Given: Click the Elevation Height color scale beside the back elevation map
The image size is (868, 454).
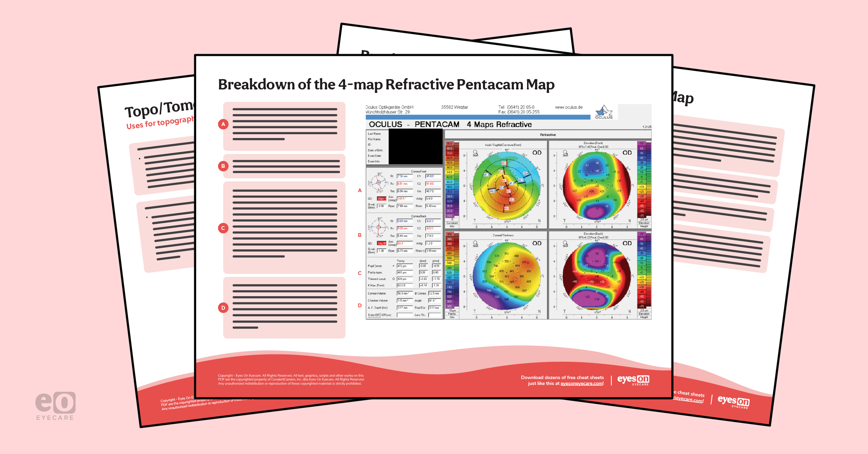Looking at the screenshot, I should (644, 275).
